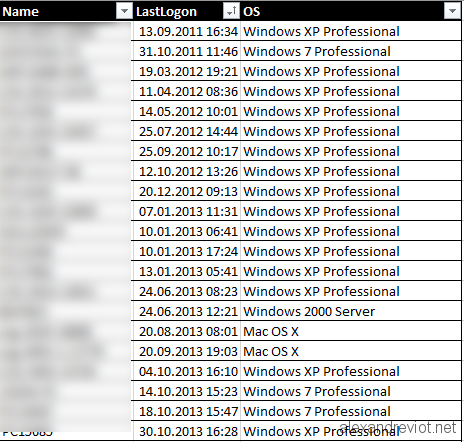The image size is (464, 442).
Task: Click the 30.10.2013 16:28 logon cell
Action: (x=187, y=431)
